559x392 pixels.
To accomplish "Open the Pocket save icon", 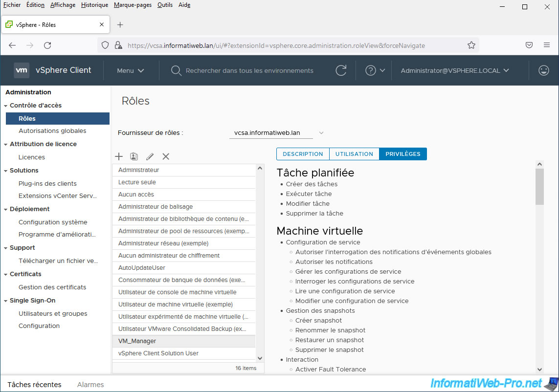I will (529, 45).
